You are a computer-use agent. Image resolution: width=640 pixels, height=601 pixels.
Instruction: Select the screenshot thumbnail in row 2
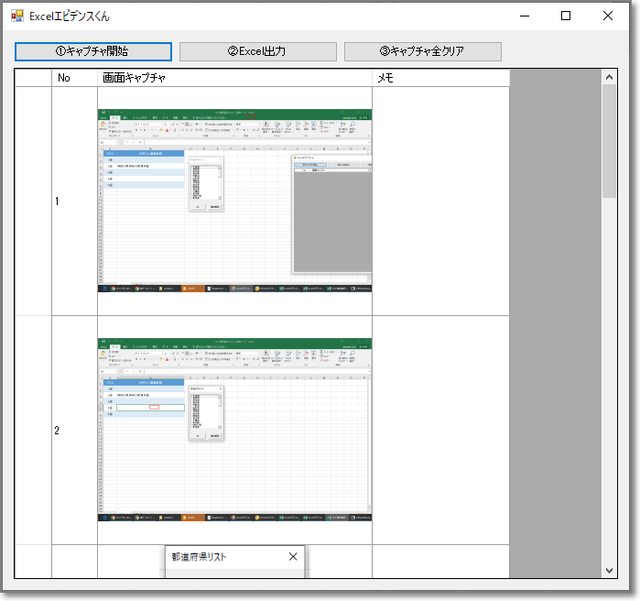click(234, 430)
